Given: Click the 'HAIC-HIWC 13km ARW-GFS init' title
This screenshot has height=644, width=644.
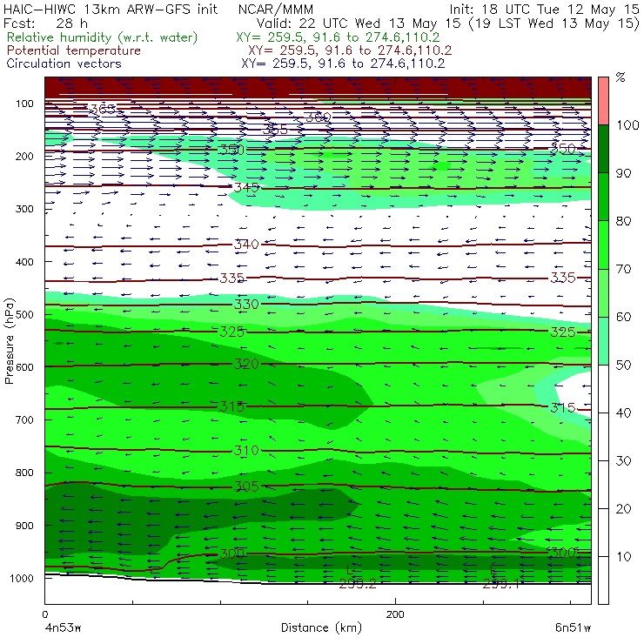Looking at the screenshot, I should 111,9.
